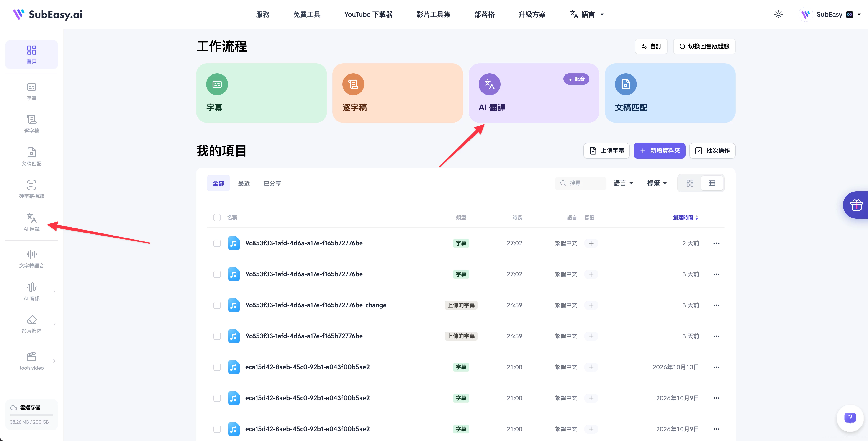Select the 最近 tab
This screenshot has height=441, width=868.
244,183
